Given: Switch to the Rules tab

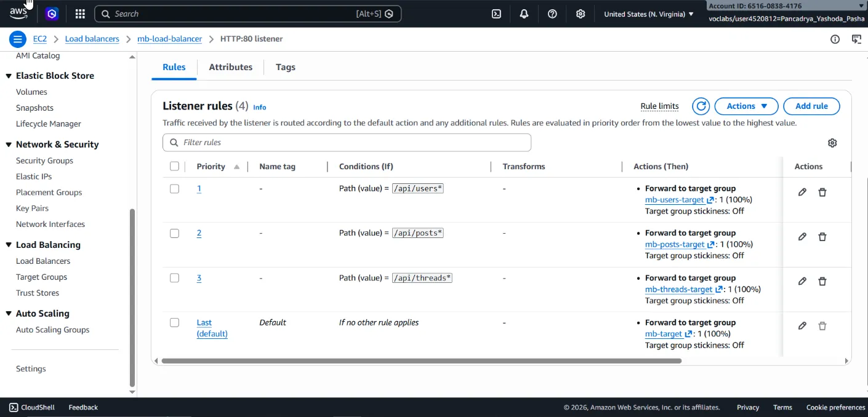Looking at the screenshot, I should click(174, 67).
